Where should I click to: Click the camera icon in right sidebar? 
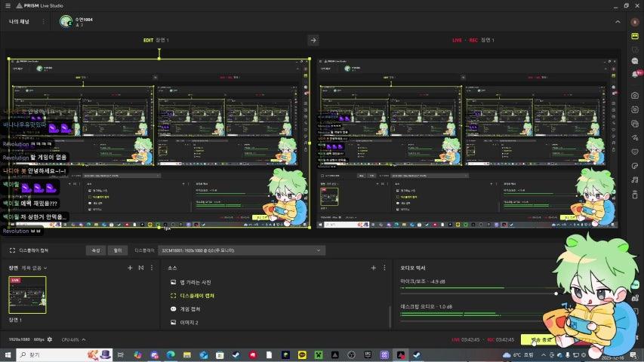(635, 95)
